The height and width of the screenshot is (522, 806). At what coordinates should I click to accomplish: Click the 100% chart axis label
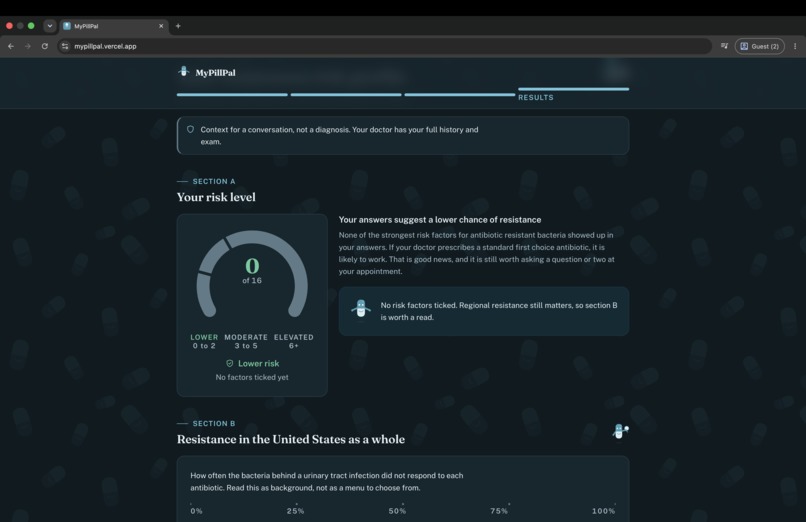[x=603, y=511]
